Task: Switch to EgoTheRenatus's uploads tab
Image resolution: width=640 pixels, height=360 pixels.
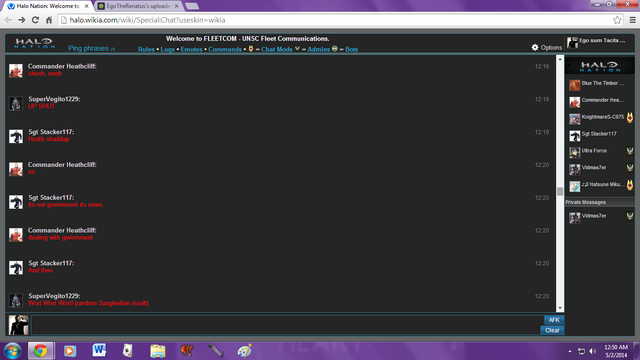Action: coord(139,6)
